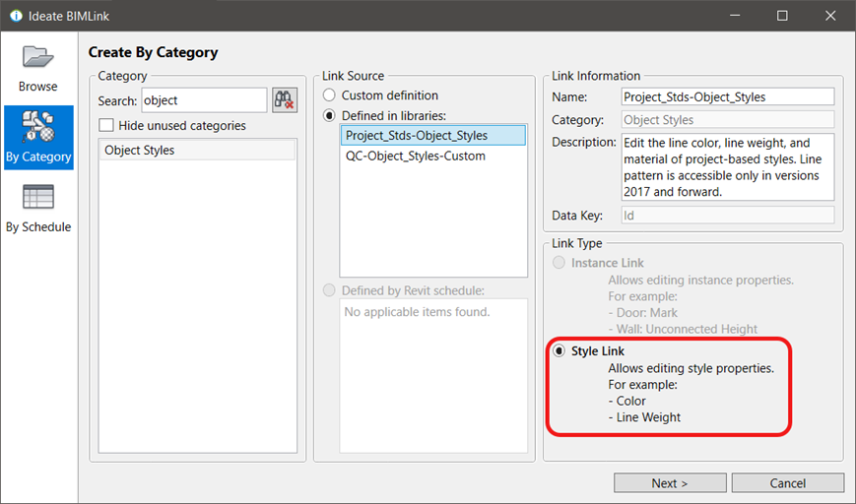Select Object Styles in category list
Viewport: 856px width, 504px height.
[197, 150]
